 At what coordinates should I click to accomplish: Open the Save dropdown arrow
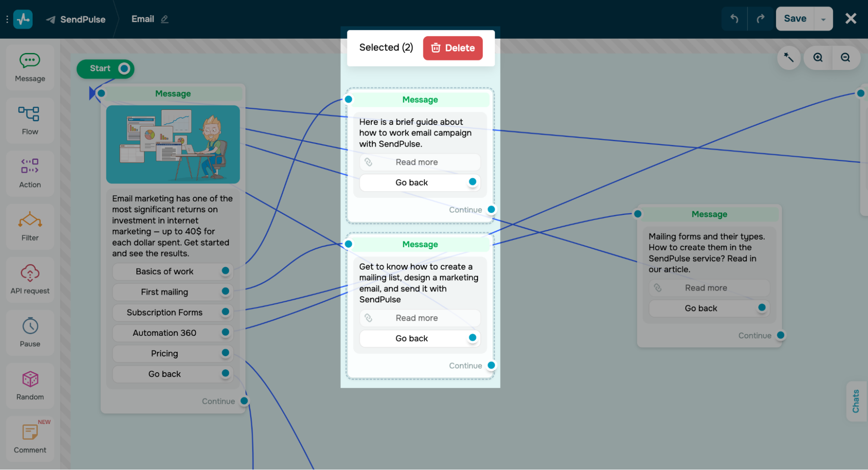coord(823,19)
